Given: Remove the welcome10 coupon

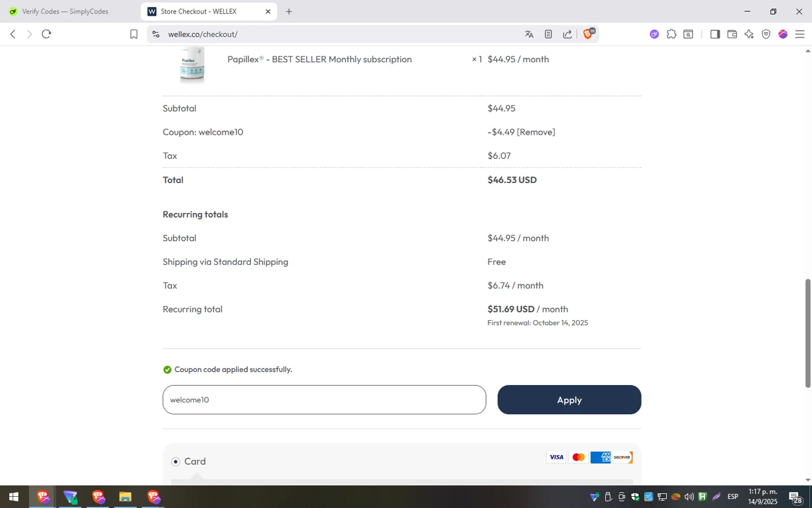Looking at the screenshot, I should 536,132.
